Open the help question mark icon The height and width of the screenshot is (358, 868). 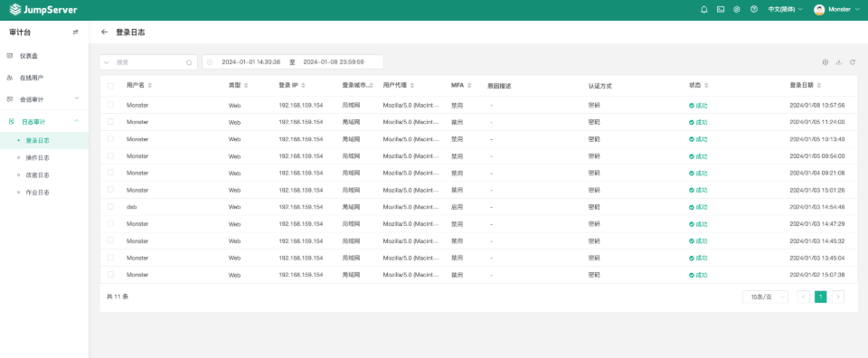(753, 9)
